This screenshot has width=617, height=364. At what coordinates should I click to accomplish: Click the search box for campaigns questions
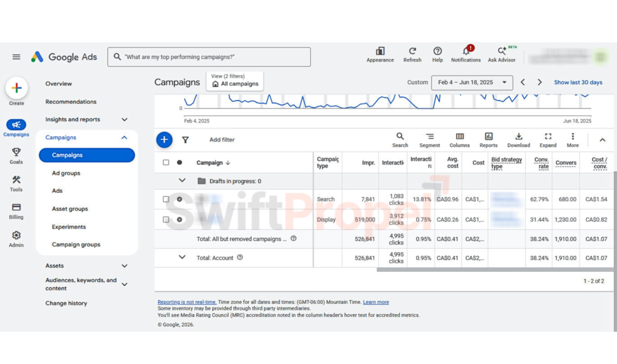(x=209, y=57)
